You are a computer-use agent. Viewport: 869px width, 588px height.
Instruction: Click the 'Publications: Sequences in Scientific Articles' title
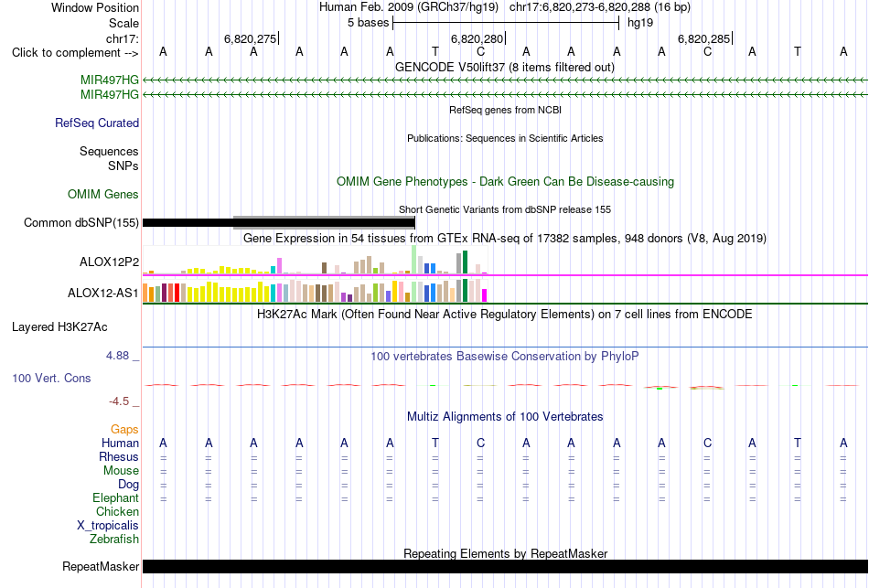coord(505,138)
